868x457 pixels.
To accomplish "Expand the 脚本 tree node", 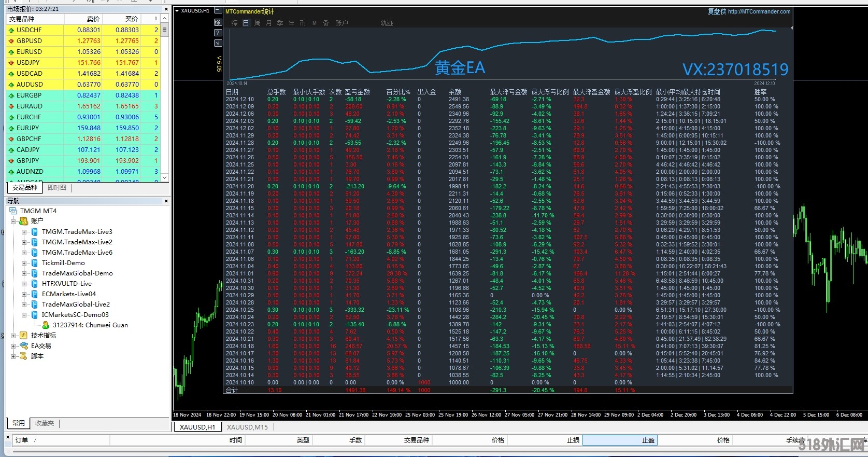I will pos(13,356).
